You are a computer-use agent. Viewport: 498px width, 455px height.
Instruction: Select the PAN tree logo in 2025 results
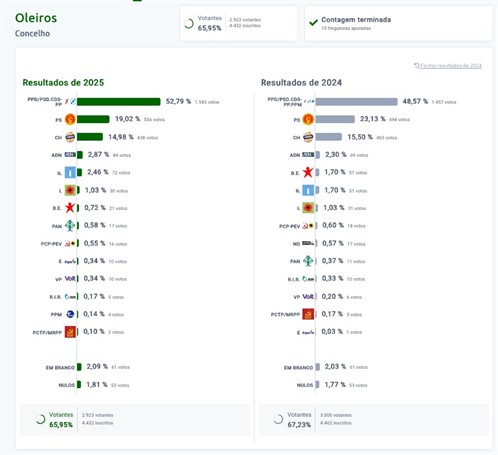[x=70, y=226]
